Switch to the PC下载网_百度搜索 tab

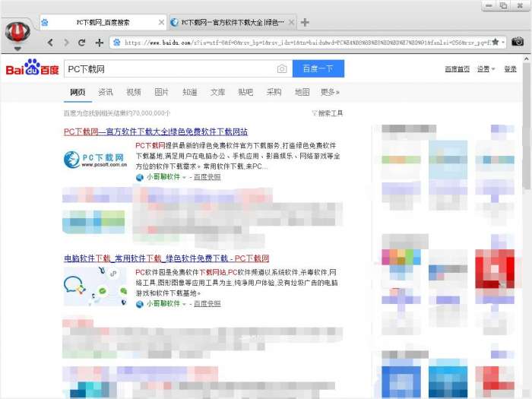103,23
